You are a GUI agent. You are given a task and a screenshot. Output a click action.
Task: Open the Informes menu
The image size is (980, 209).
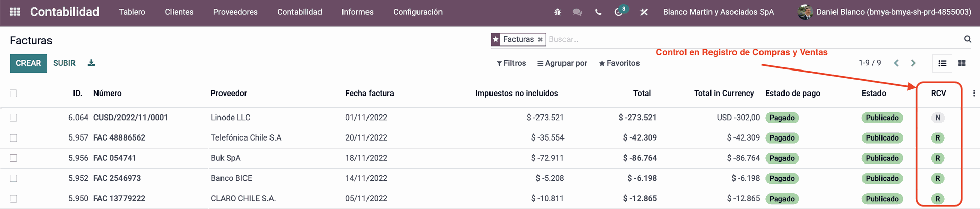tap(357, 12)
